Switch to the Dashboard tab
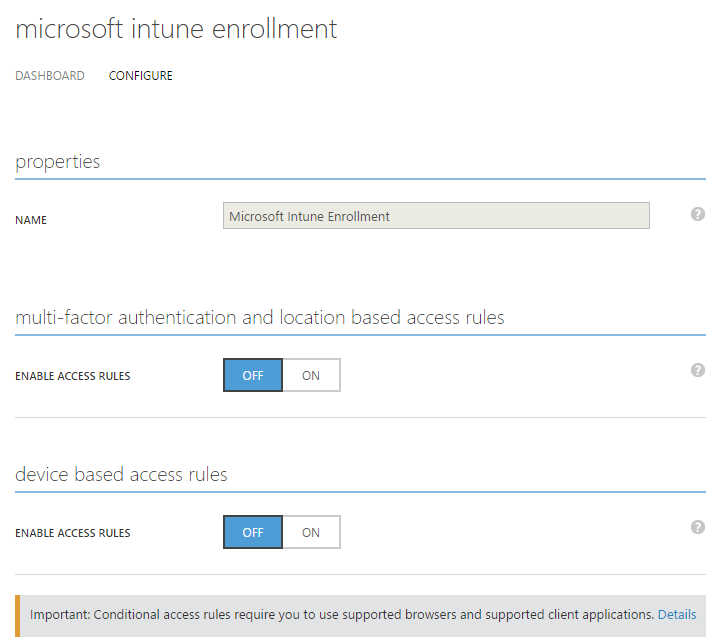This screenshot has height=644, width=715. click(x=50, y=76)
